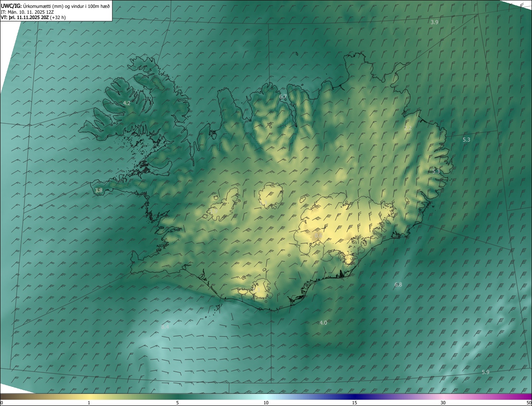Click the 2.2 value label
The width and height of the screenshot is (532, 406).
tap(408, 128)
